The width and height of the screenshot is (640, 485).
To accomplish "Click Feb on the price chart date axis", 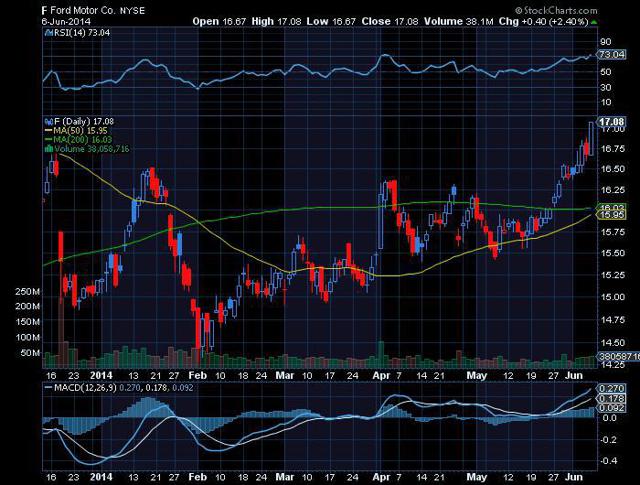I will click(198, 375).
